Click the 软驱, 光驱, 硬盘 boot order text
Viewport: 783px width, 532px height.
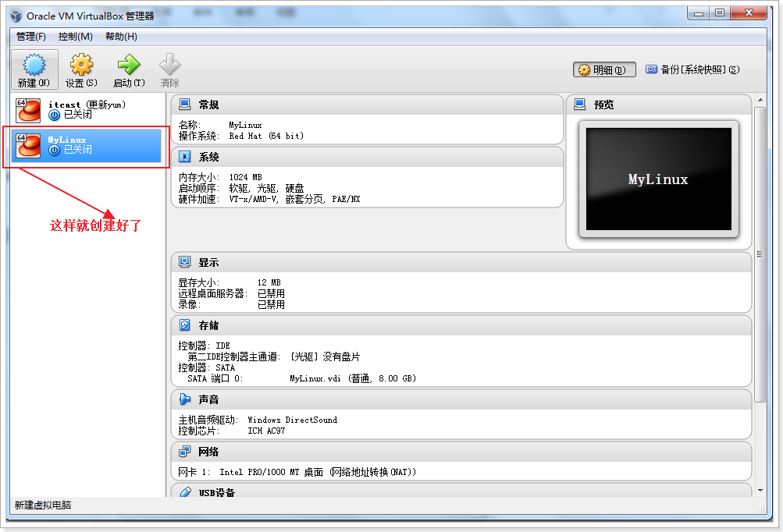(x=266, y=188)
